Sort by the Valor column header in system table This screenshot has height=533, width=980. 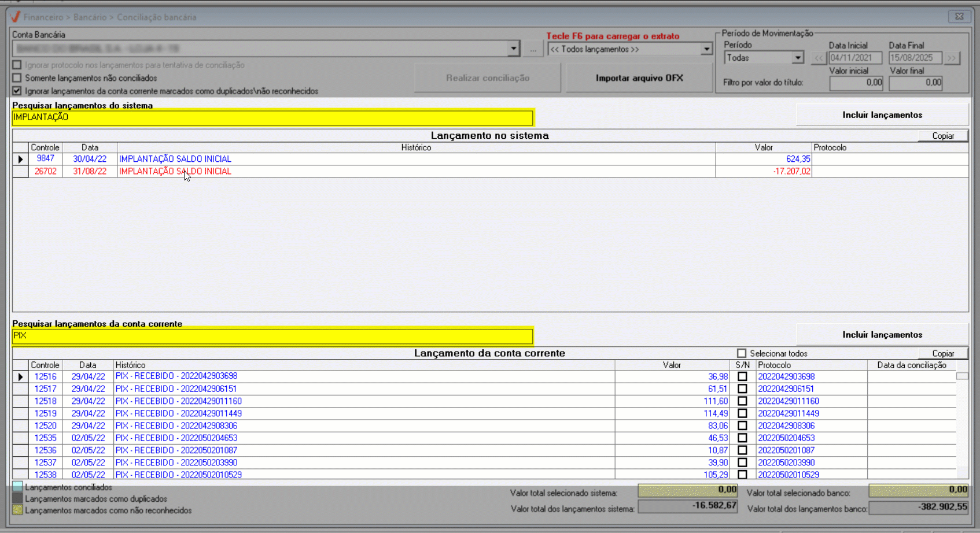(763, 147)
